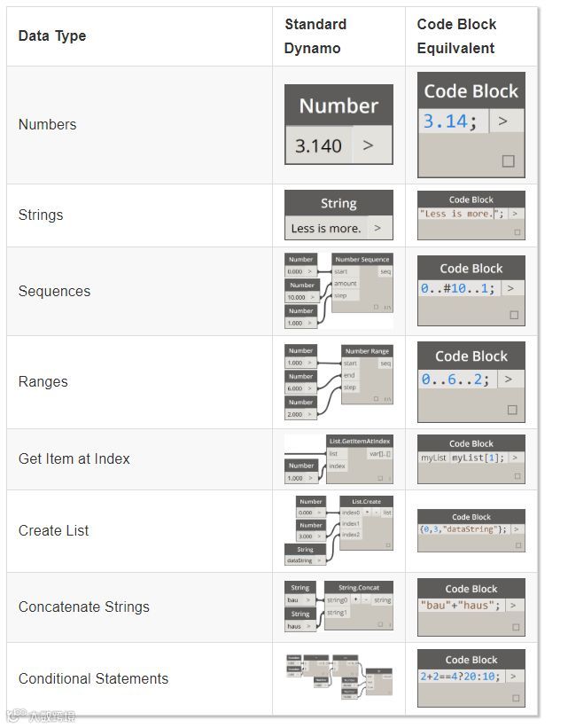The width and height of the screenshot is (568, 728).
Task: Click output arrow of "bau"+"haus" Code Block
Action: [x=514, y=606]
